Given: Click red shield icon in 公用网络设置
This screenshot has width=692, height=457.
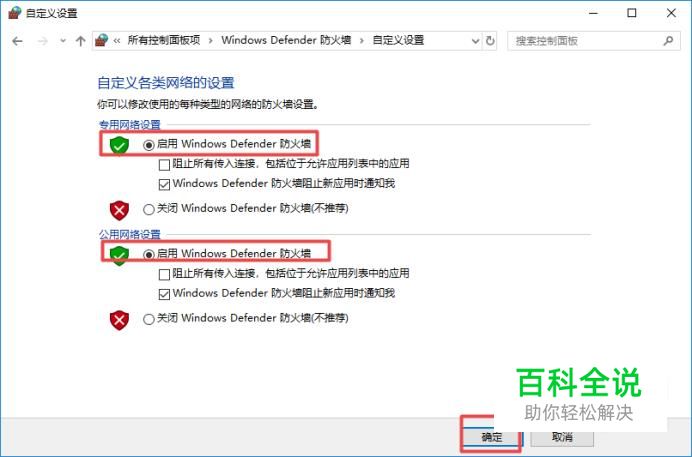Looking at the screenshot, I should pos(119,320).
